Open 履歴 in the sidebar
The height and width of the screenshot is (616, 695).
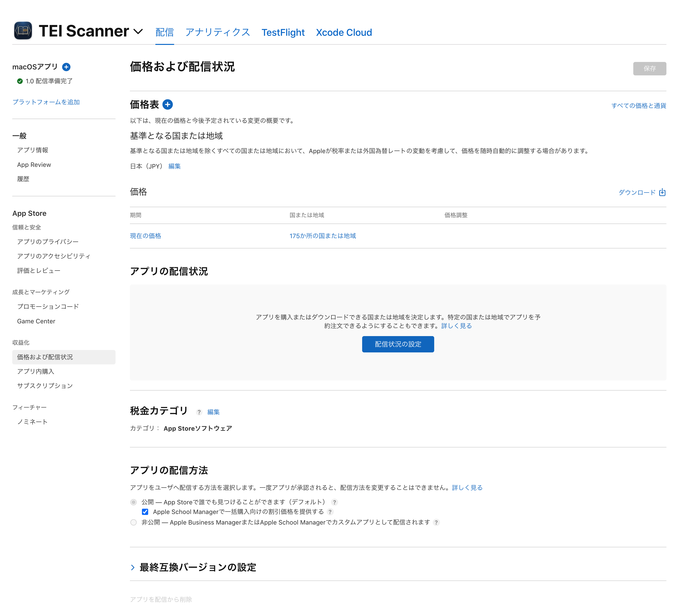click(23, 179)
